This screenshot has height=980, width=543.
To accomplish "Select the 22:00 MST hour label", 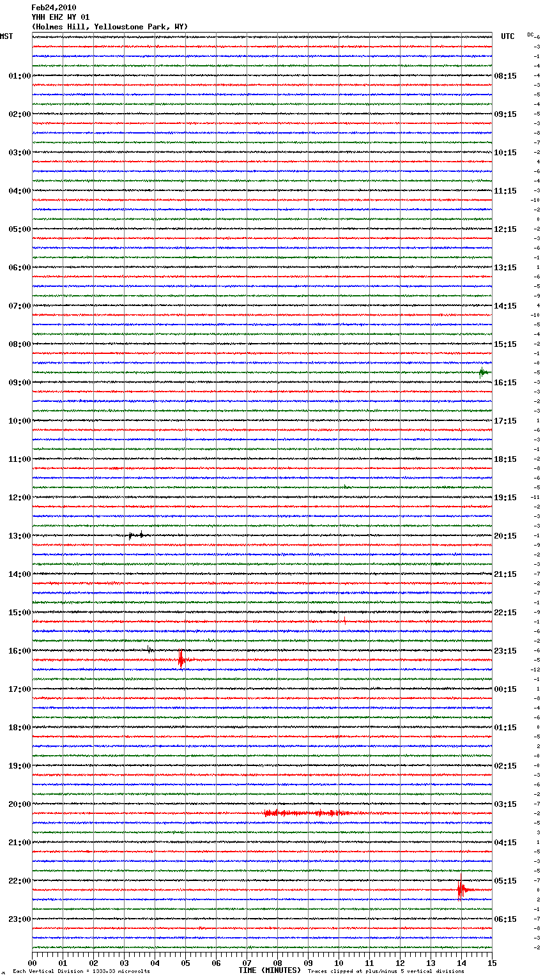I will [20, 881].
